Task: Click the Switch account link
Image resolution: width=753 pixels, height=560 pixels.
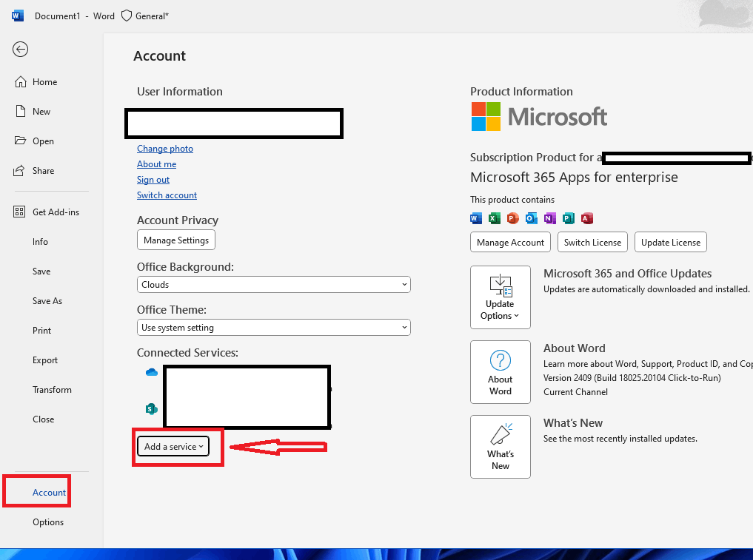Action: click(x=167, y=195)
